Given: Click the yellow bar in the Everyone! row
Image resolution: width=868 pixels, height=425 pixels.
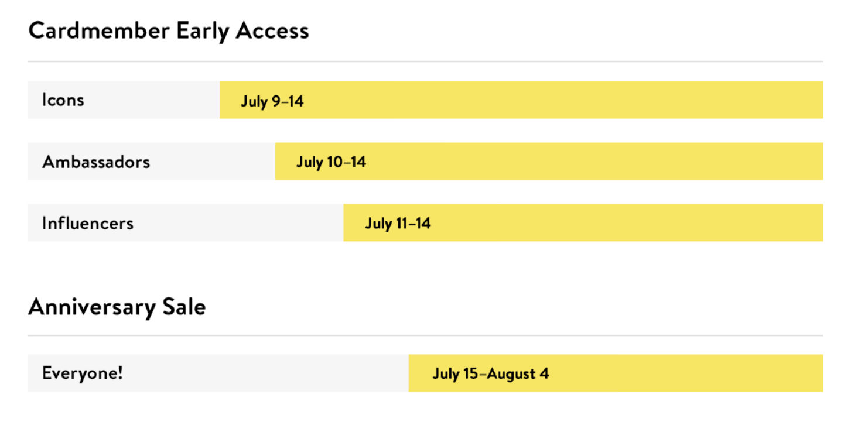Looking at the screenshot, I should click(616, 373).
